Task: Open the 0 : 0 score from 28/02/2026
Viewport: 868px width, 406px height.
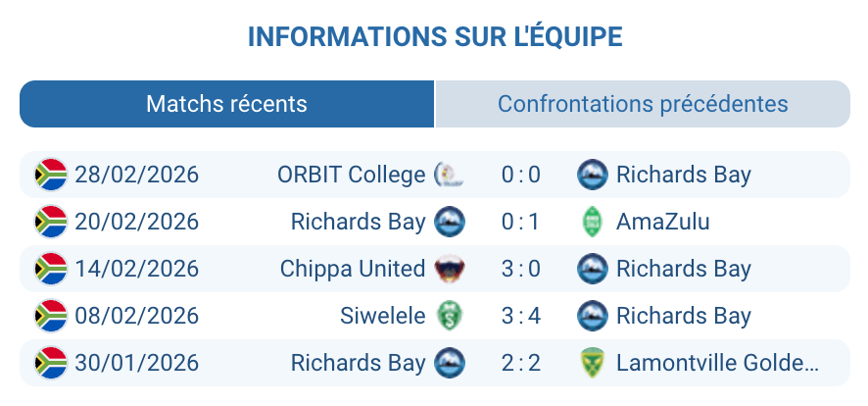Action: pos(520,175)
